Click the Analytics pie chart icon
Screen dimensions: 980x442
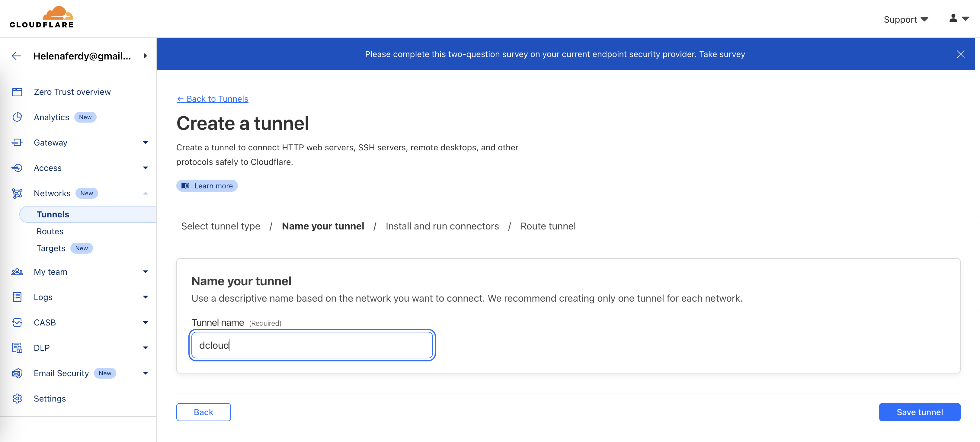pyautogui.click(x=17, y=117)
